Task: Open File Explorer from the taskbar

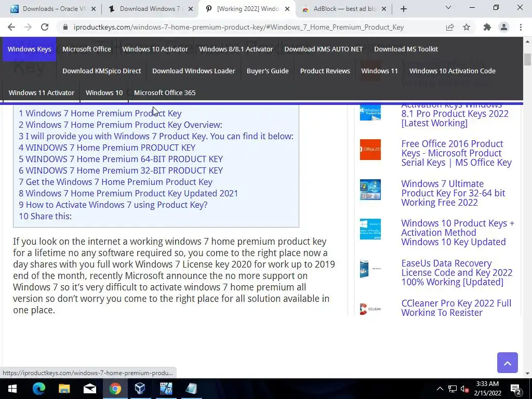Action: 64,389
